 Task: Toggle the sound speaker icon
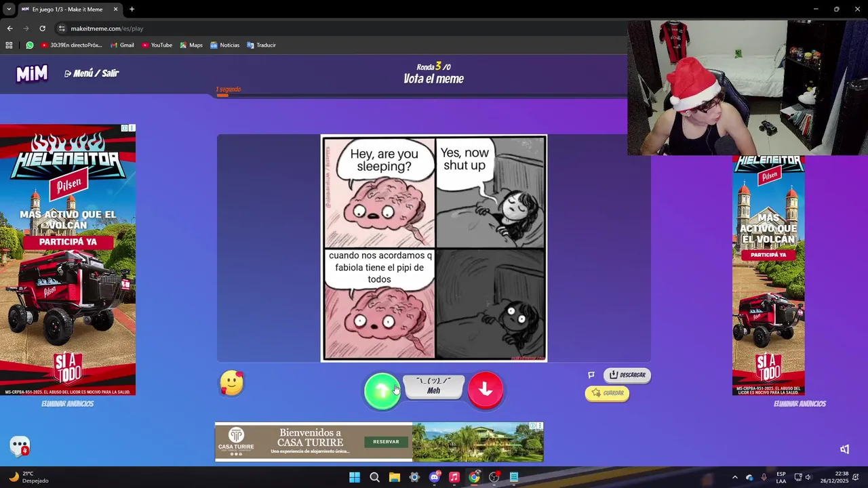tap(844, 449)
